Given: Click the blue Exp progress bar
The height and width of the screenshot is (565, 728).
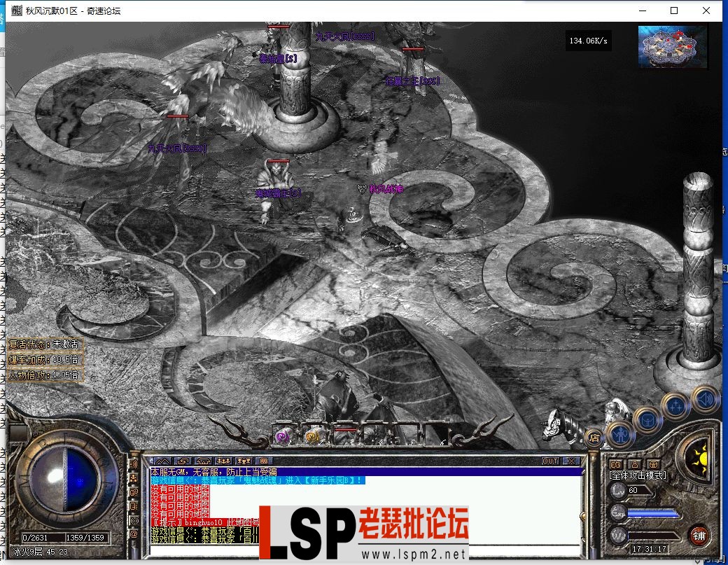Looking at the screenshot, I should click(652, 513).
